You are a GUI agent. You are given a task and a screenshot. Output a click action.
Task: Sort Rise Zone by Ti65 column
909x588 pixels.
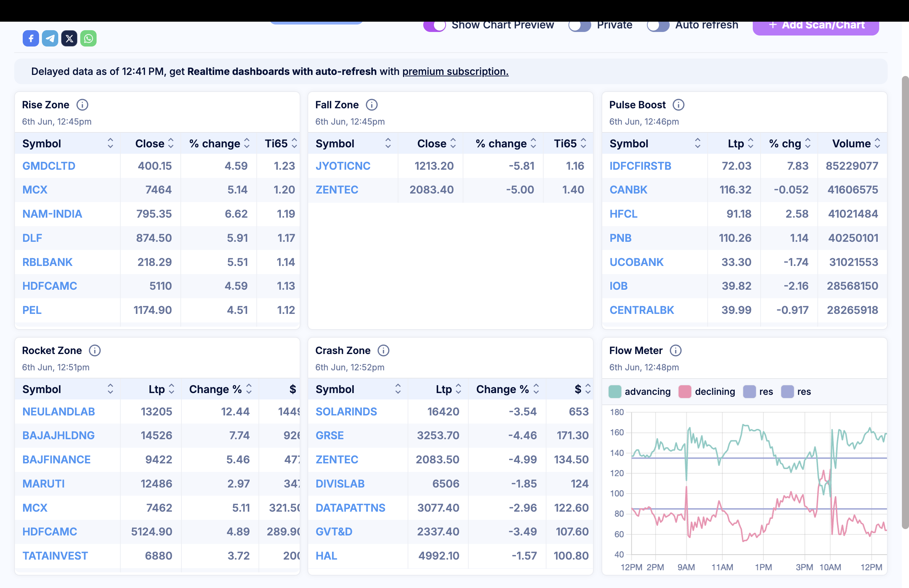point(294,143)
